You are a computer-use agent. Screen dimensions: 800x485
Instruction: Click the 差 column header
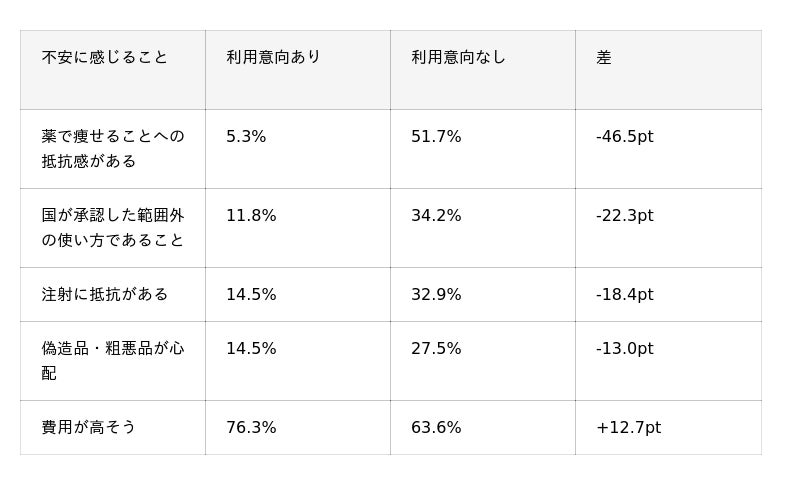pos(604,57)
